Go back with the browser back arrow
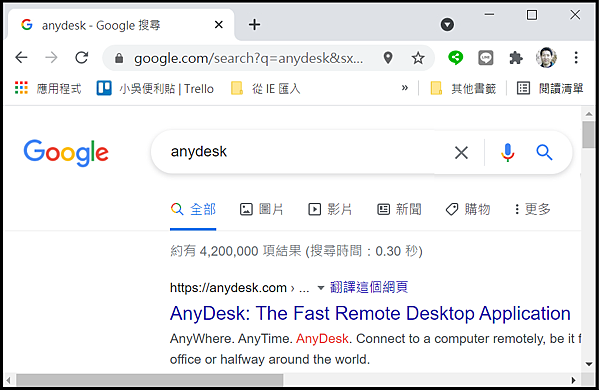Viewport: 600px width, 392px height. point(21,58)
